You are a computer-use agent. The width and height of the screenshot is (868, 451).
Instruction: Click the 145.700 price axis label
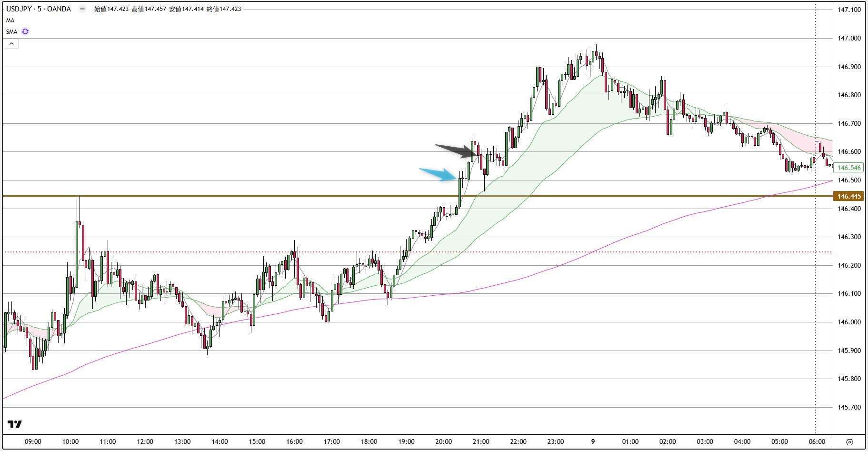click(849, 407)
